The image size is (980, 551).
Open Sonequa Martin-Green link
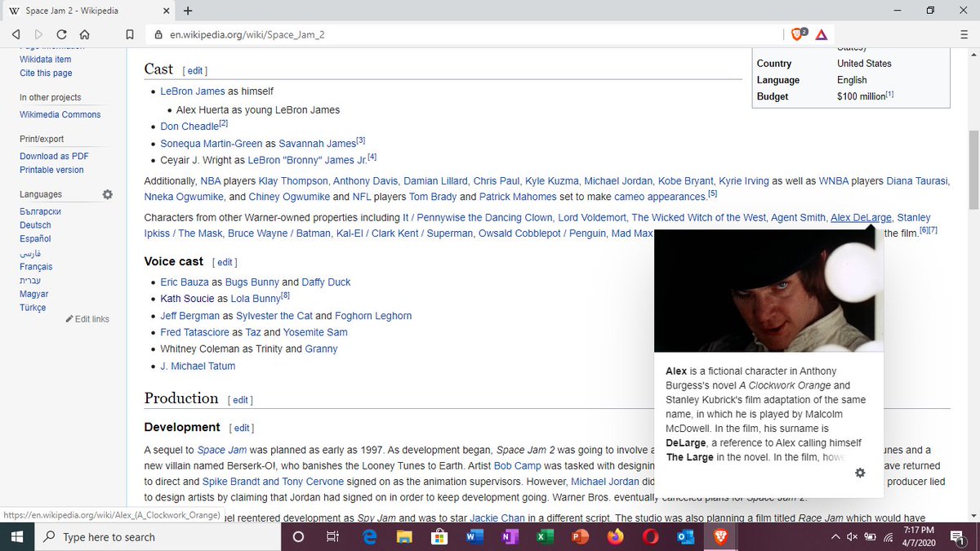[212, 144]
